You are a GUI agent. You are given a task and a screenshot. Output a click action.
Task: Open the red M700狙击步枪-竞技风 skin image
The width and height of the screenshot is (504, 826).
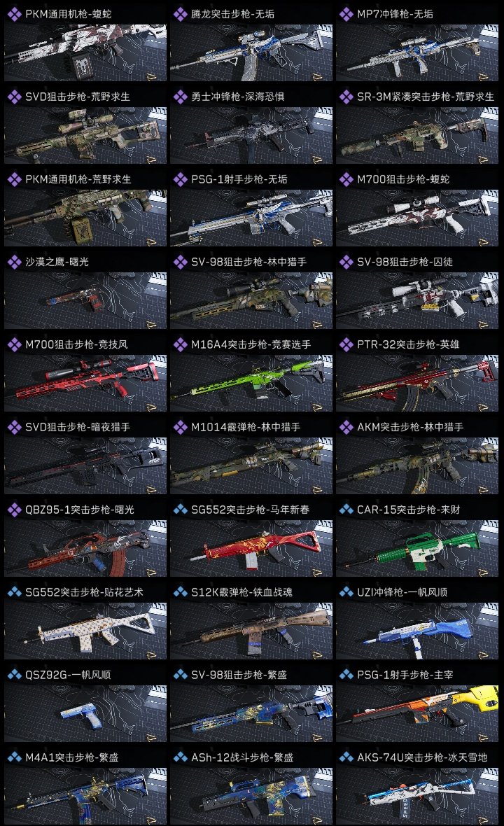(86, 383)
